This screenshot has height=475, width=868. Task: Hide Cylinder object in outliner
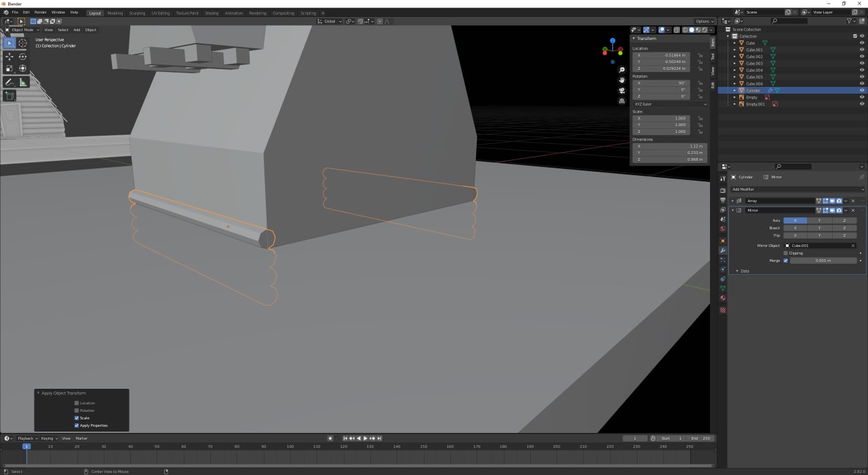862,90
